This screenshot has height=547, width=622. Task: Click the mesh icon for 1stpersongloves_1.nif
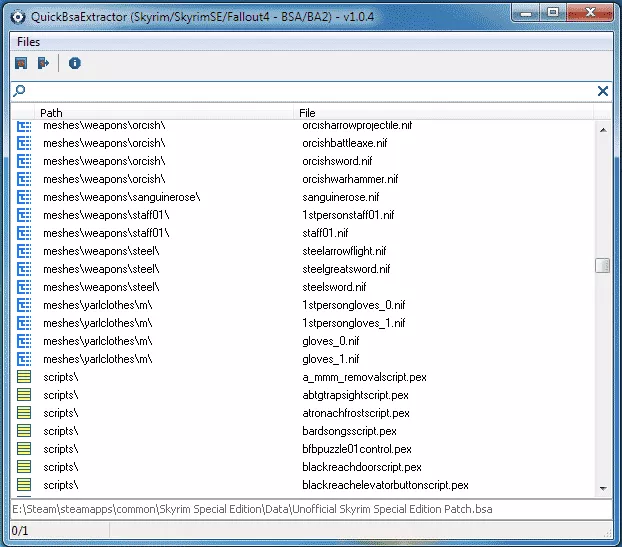(x=24, y=323)
